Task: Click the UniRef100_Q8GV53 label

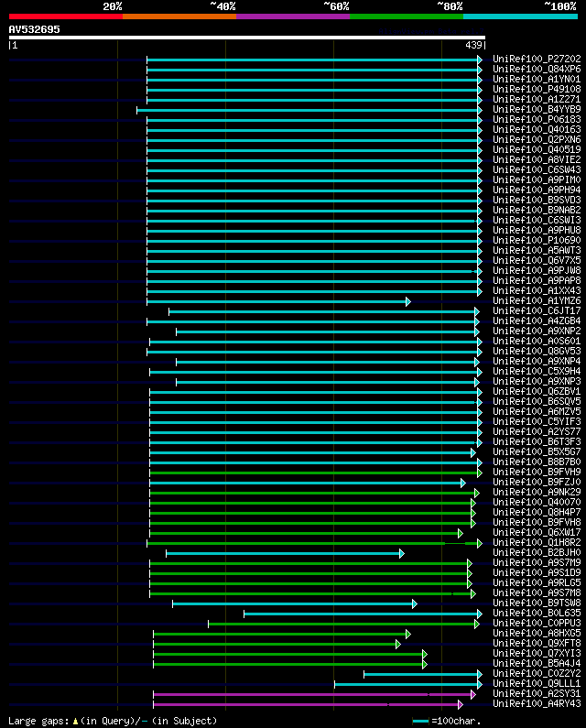Action: 537,351
